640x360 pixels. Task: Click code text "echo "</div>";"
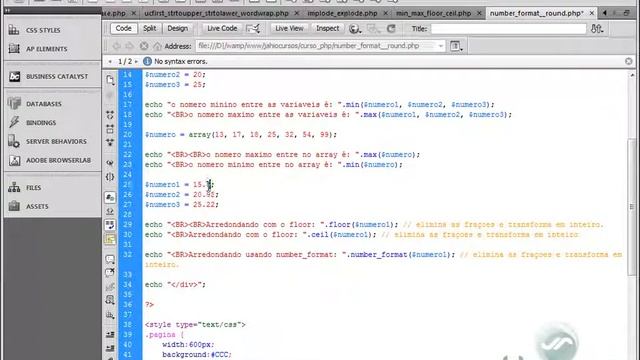pyautogui.click(x=176, y=284)
